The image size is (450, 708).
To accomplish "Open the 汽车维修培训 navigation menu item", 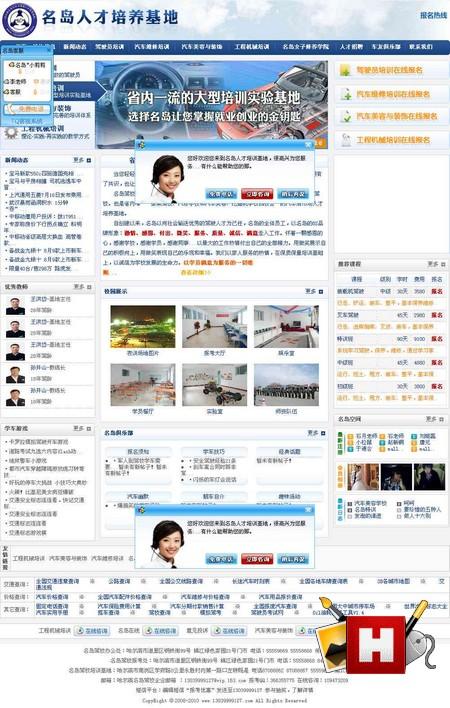I will pos(152,47).
